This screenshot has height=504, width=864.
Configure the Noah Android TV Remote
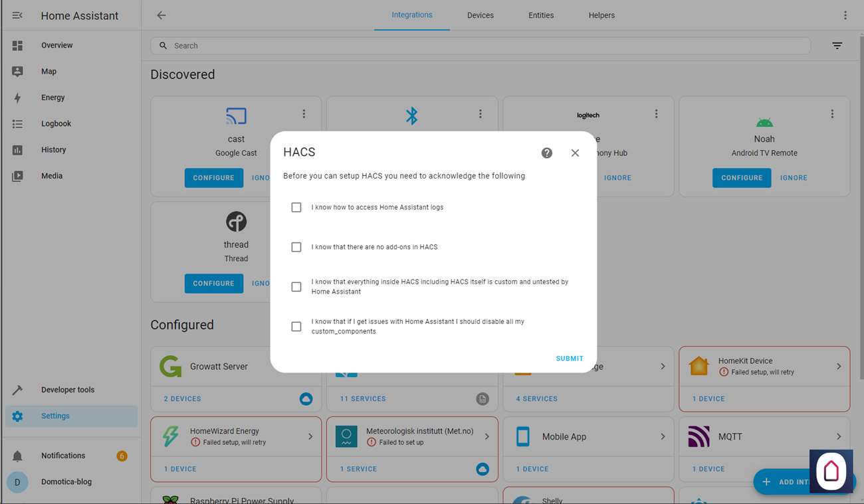click(742, 178)
